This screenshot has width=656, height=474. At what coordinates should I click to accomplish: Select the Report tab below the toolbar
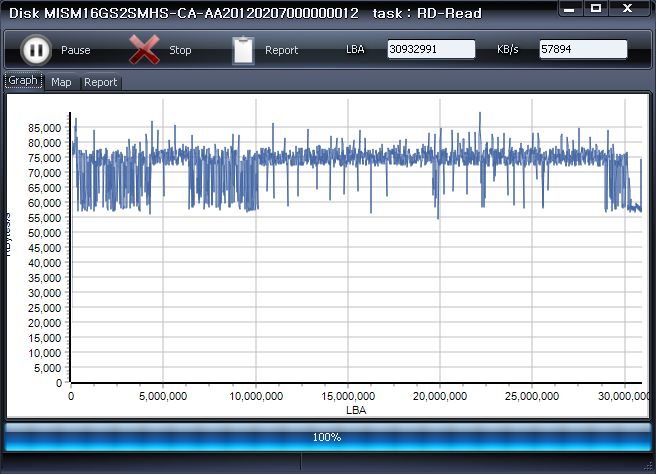pos(100,82)
